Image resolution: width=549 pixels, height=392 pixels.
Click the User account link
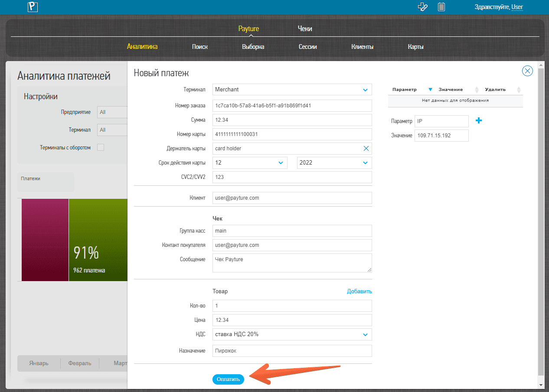517,7
